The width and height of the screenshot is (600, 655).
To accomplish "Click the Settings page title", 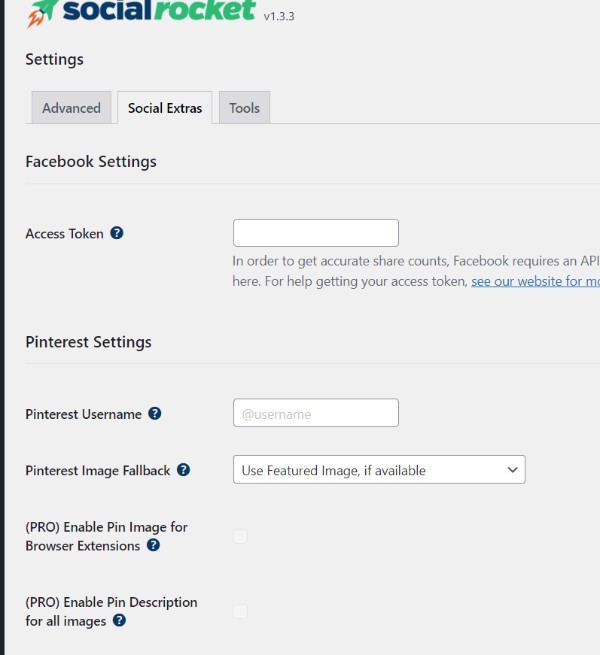I will 54,59.
